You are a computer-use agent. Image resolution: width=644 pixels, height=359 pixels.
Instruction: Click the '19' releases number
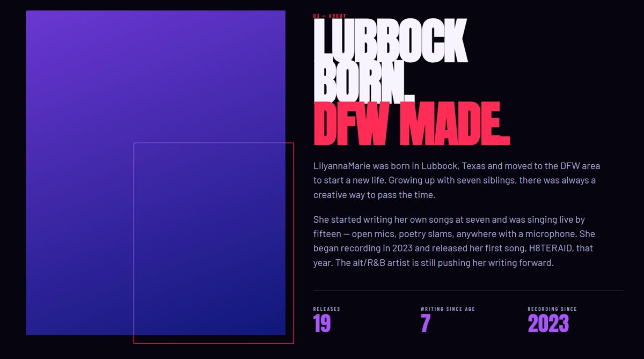coord(322,324)
